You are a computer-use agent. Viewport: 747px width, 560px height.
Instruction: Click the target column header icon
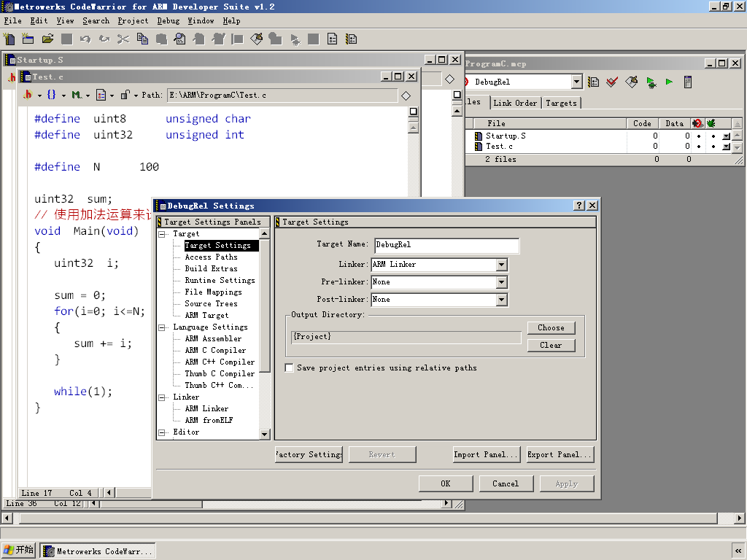point(697,123)
